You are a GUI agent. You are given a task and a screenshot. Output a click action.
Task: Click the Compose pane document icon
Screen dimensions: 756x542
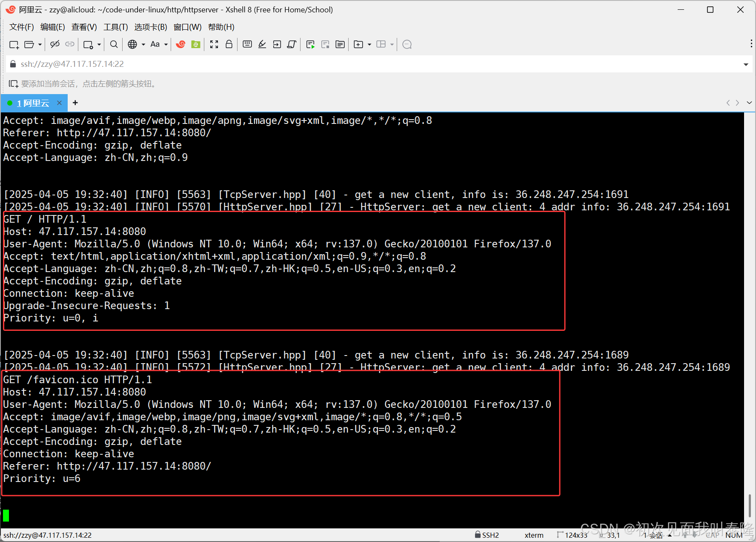340,44
